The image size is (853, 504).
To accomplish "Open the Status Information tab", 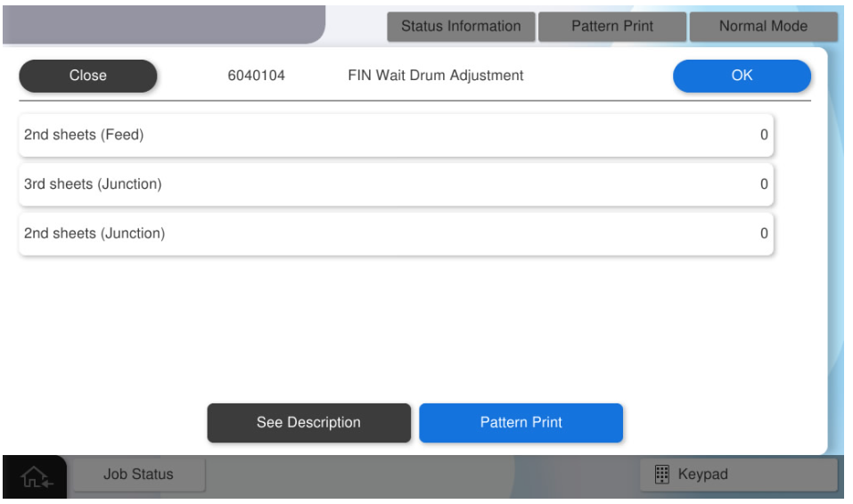I will [461, 27].
